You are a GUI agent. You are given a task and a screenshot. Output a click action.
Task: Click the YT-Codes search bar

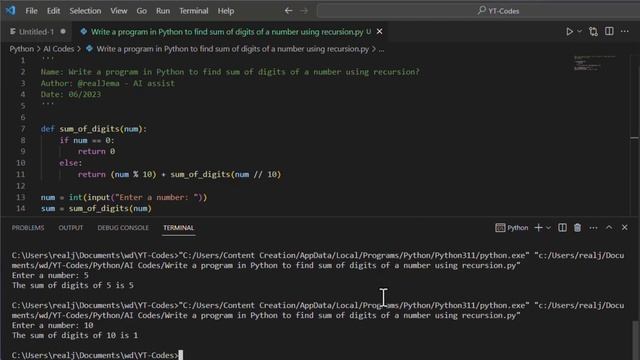point(478,11)
